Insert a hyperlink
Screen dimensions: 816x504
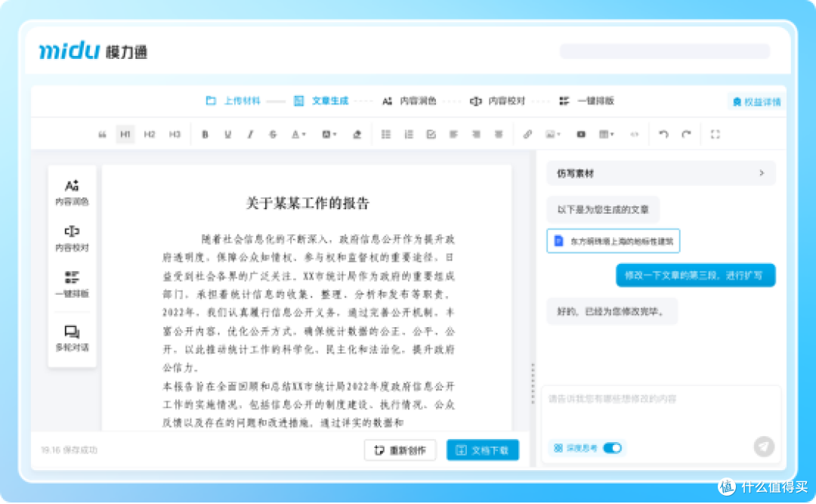(x=527, y=135)
